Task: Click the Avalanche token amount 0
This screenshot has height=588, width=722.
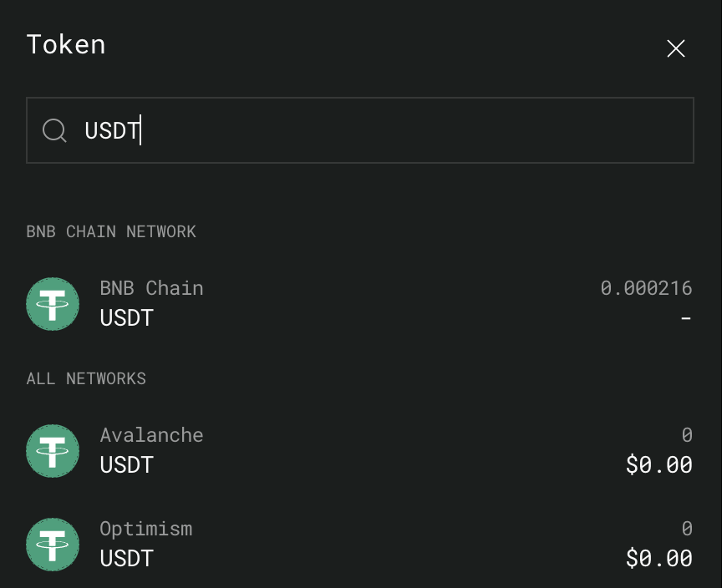Action: click(687, 435)
